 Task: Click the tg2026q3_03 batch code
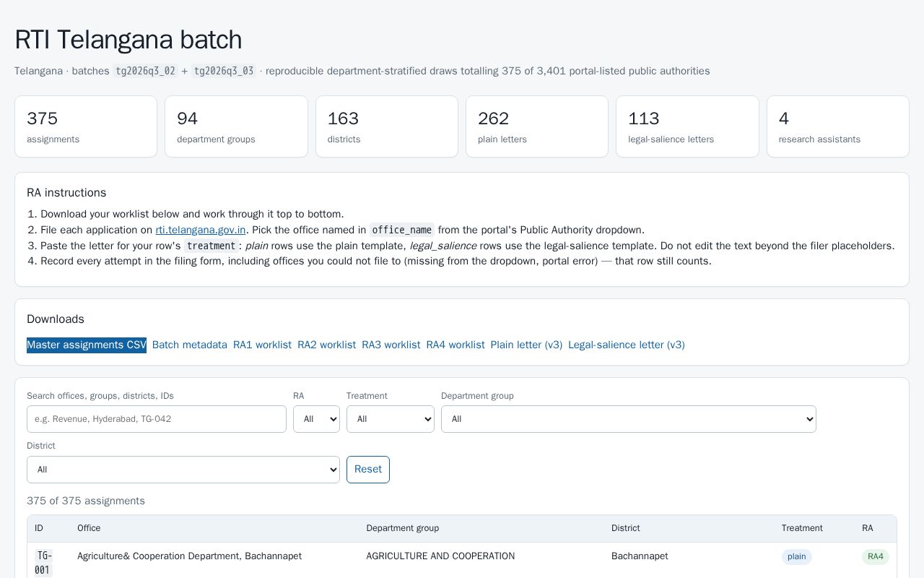pos(224,71)
